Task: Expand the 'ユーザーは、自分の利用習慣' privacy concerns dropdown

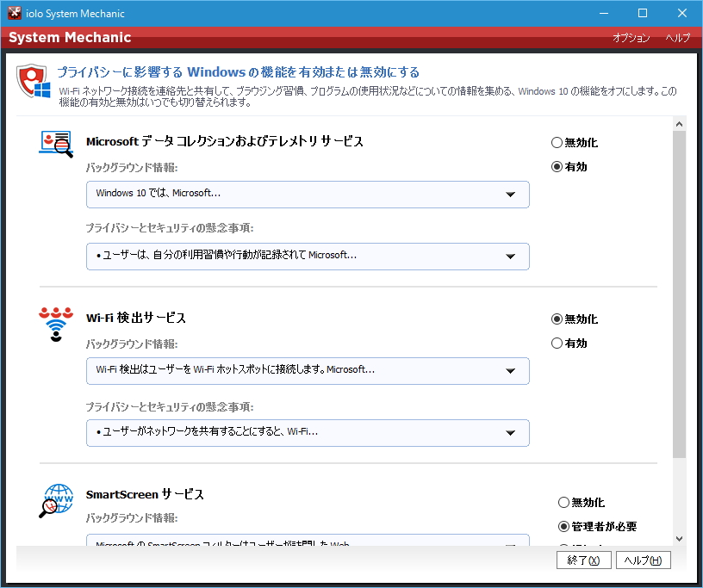Action: [x=308, y=257]
